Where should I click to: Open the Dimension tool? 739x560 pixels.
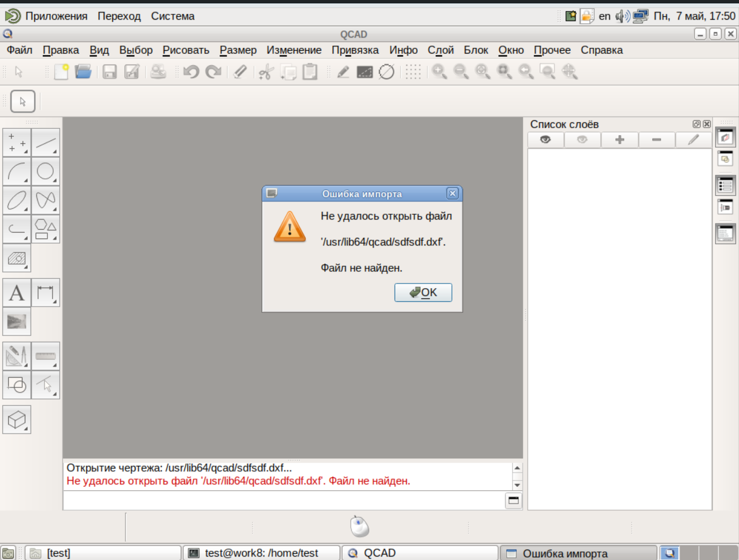46,293
